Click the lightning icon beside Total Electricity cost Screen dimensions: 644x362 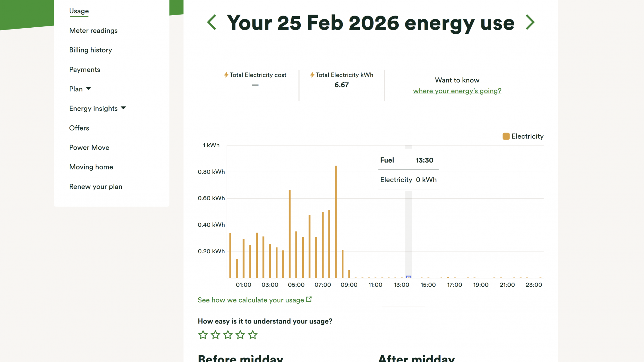click(x=226, y=75)
